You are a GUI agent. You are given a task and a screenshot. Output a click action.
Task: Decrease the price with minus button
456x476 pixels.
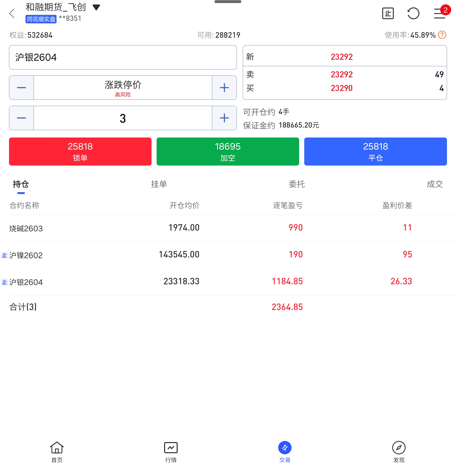[x=21, y=88]
